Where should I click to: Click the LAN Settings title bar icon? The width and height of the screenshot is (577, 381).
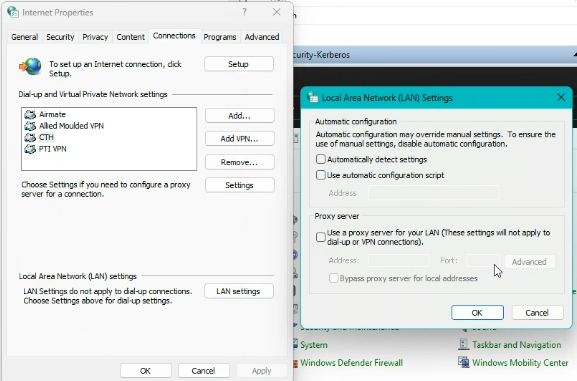click(313, 98)
